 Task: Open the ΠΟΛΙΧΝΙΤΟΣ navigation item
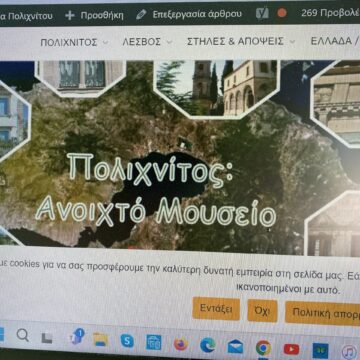(69, 42)
